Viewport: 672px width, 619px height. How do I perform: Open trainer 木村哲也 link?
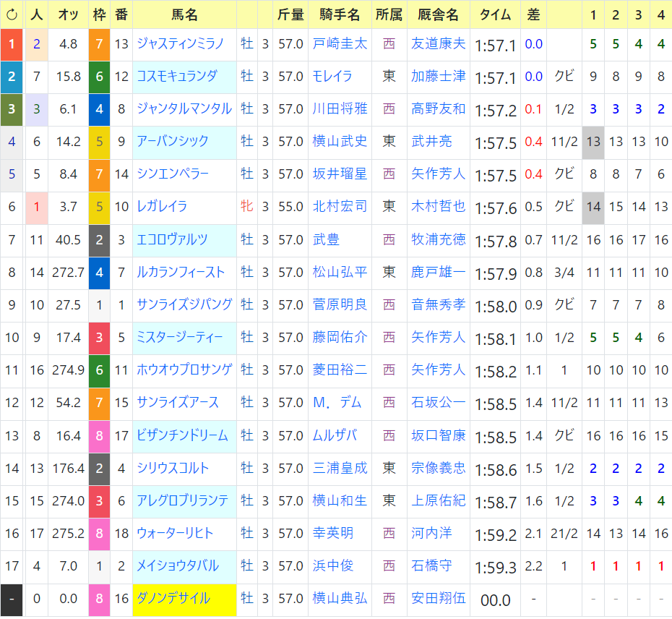tap(439, 207)
